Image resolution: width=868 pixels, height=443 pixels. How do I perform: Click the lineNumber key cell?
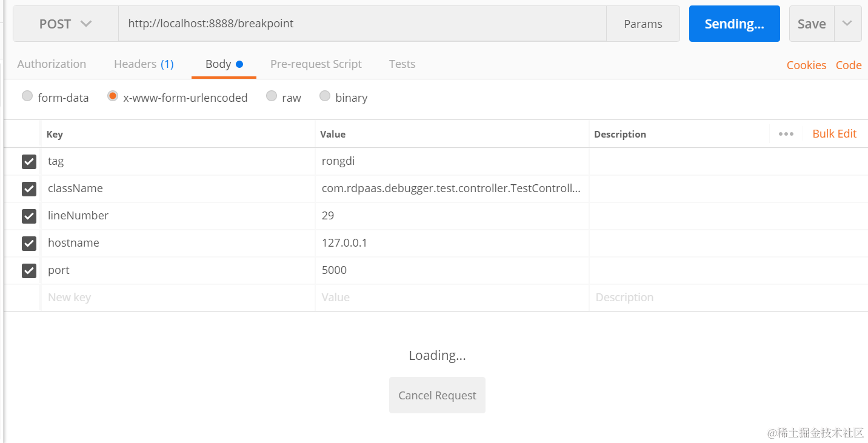coord(178,216)
